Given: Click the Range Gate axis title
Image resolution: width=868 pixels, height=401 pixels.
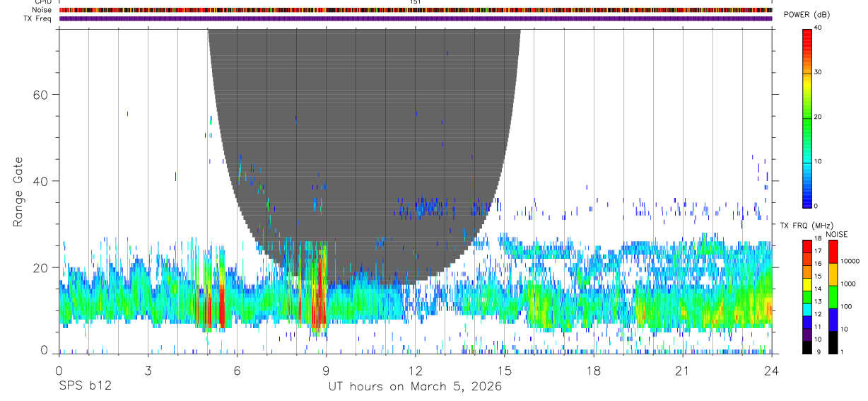Looking at the screenshot, I should pos(18,191).
